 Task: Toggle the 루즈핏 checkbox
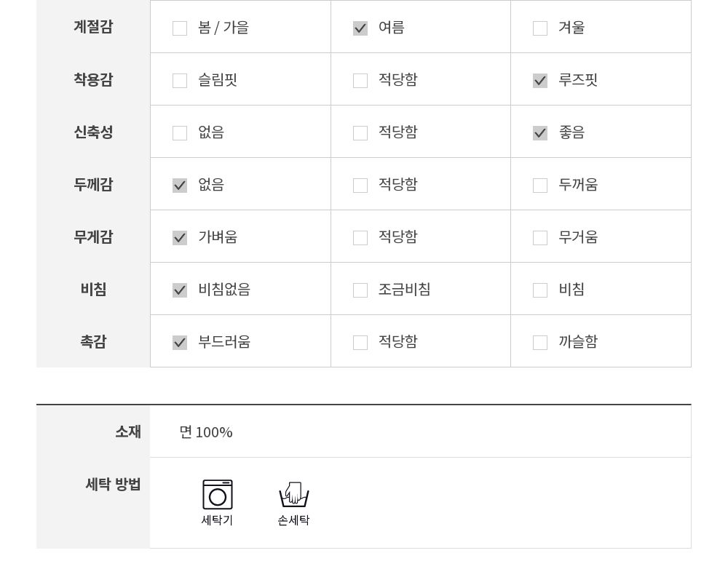540,81
